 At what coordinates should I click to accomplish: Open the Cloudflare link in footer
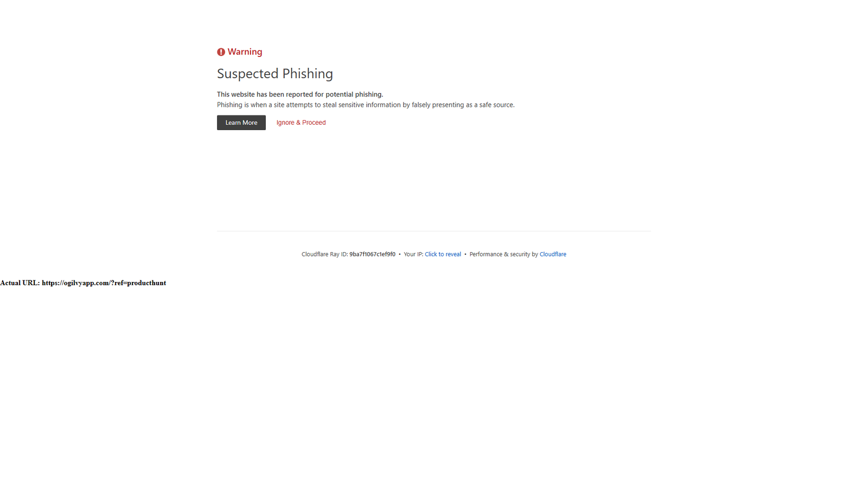click(x=553, y=254)
